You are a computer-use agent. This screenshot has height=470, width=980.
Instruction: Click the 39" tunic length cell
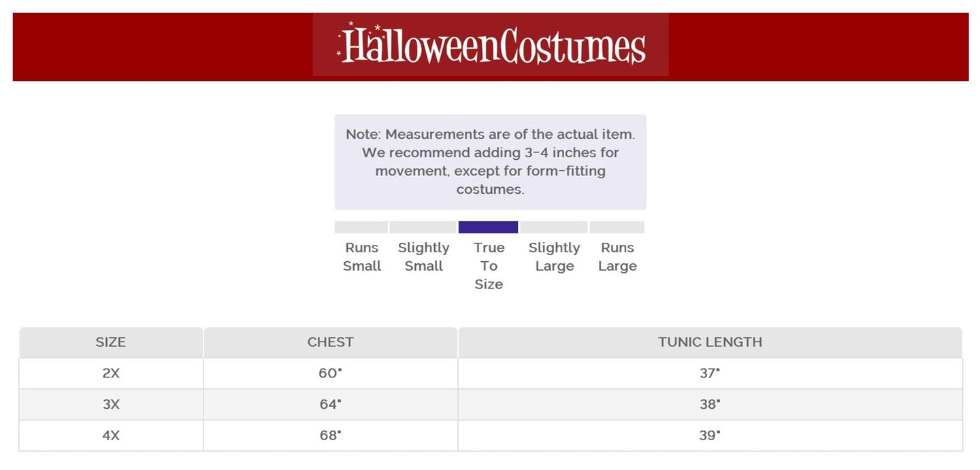pyautogui.click(x=710, y=436)
